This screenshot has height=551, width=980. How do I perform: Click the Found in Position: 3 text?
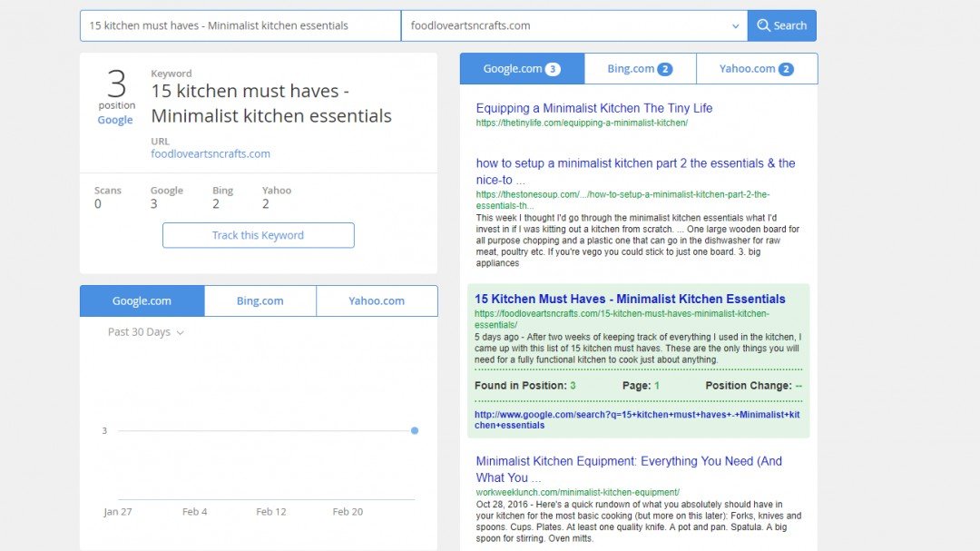click(x=525, y=386)
